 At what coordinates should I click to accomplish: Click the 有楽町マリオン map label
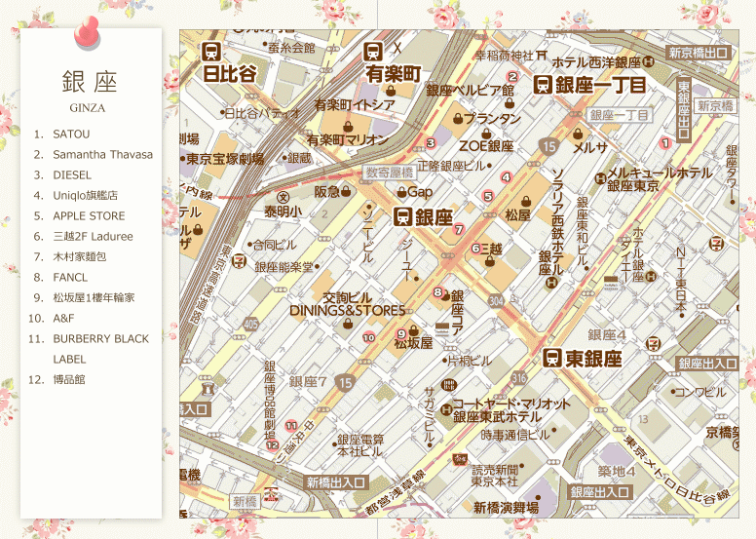pos(348,140)
